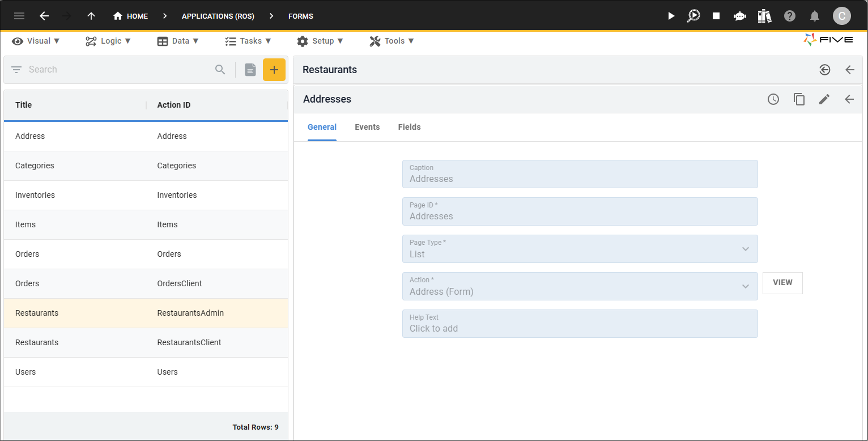Image resolution: width=868 pixels, height=441 pixels.
Task: Click the Run application play icon
Action: (671, 16)
